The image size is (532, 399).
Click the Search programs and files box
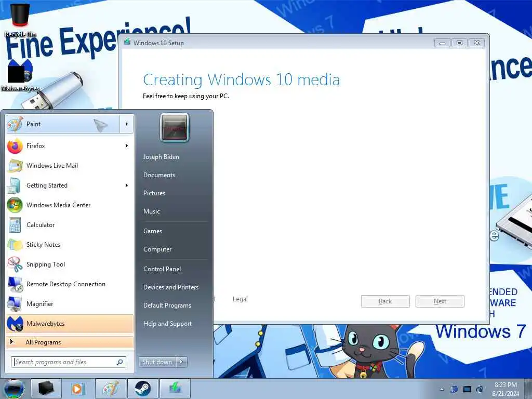click(x=69, y=362)
